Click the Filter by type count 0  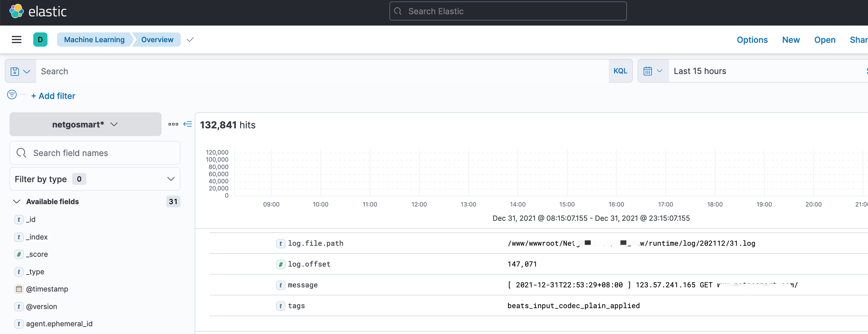(x=79, y=179)
